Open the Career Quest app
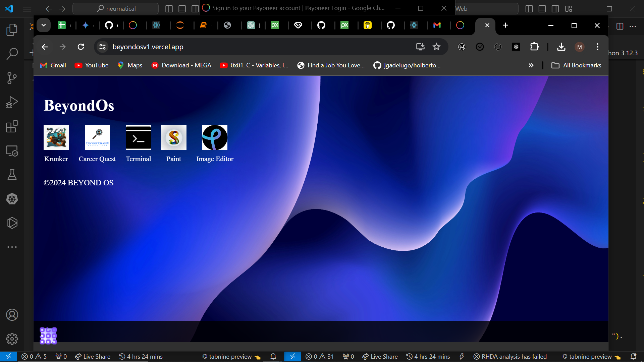The height and width of the screenshot is (362, 644). coord(97,137)
